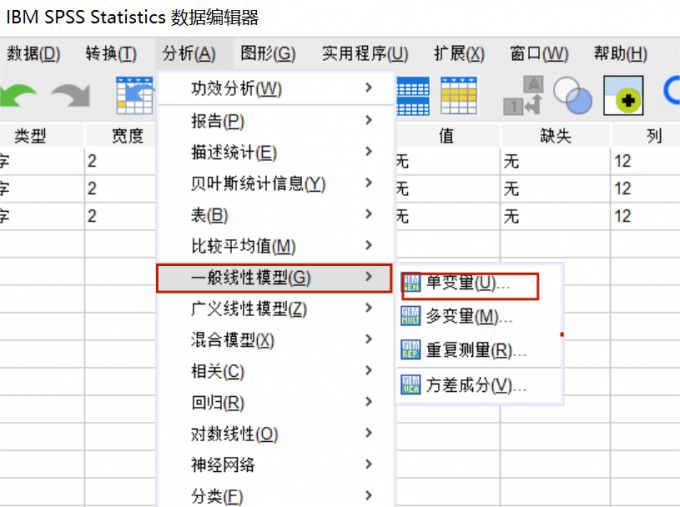Select 一般线性模型(G) menu entry
The height and width of the screenshot is (507, 680).
tap(275, 278)
